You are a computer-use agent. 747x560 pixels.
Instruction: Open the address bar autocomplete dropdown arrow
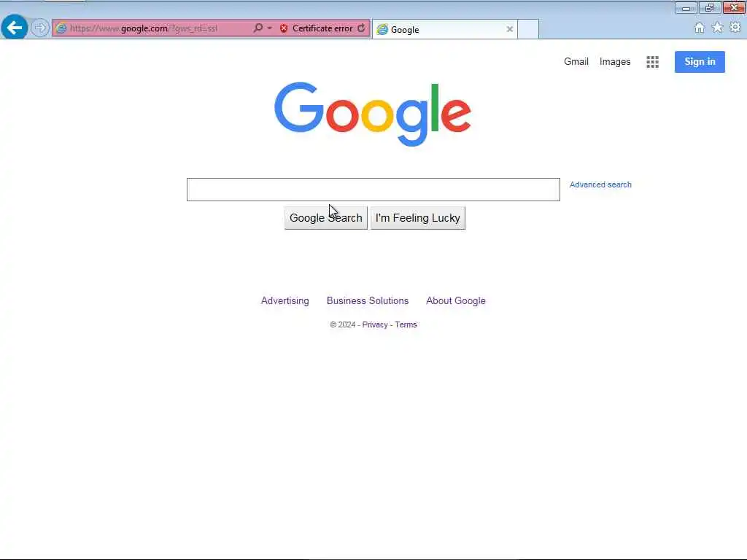(270, 28)
